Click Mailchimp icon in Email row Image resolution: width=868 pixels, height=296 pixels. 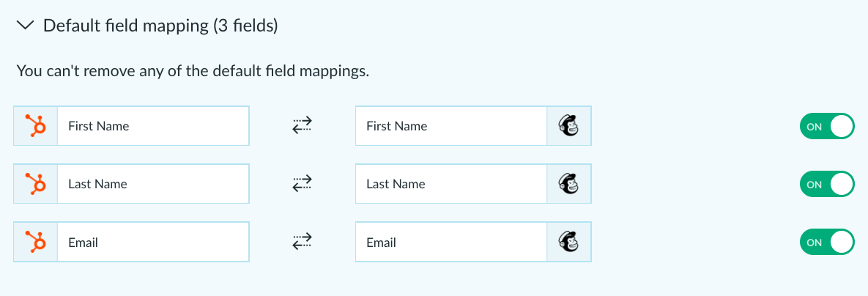tap(568, 242)
